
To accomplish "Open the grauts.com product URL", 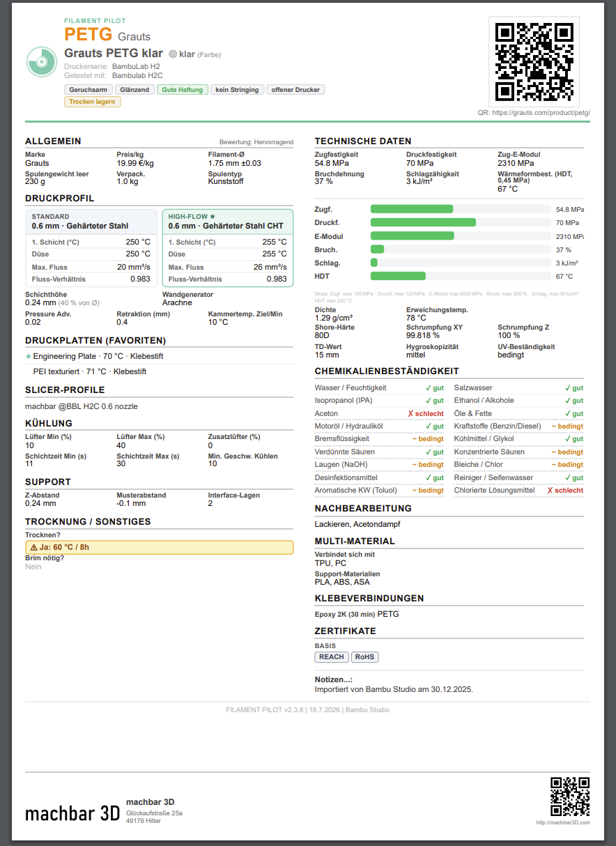I will point(541,112).
